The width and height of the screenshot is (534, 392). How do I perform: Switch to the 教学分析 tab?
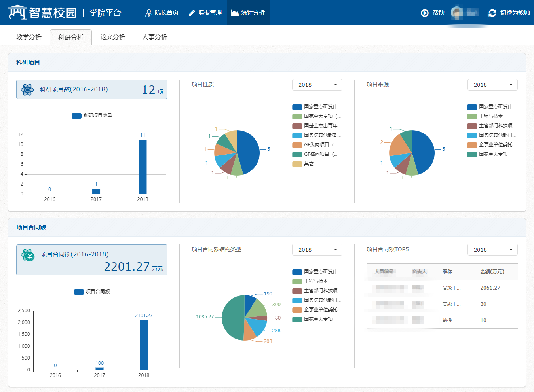(29, 37)
